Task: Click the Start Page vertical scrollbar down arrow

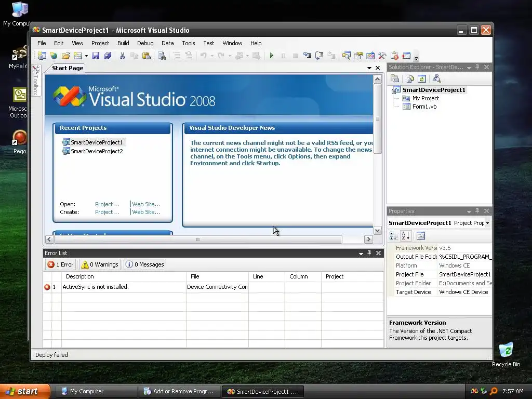Action: point(377,230)
